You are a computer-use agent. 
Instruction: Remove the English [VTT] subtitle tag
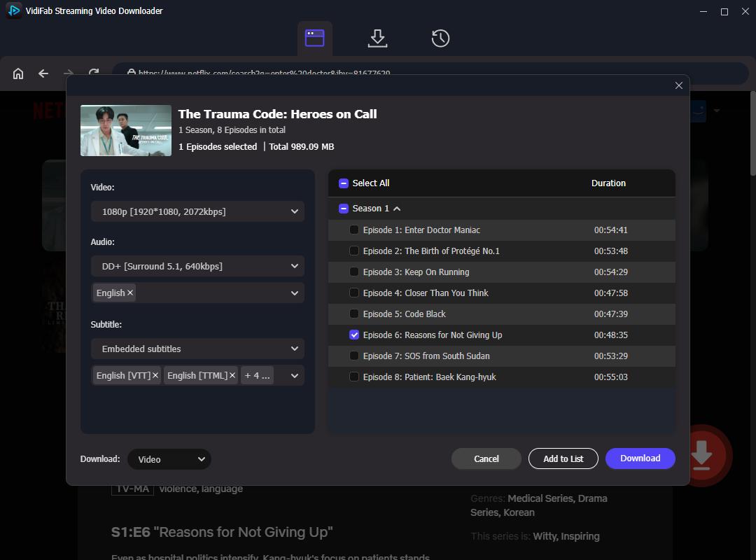(x=155, y=375)
